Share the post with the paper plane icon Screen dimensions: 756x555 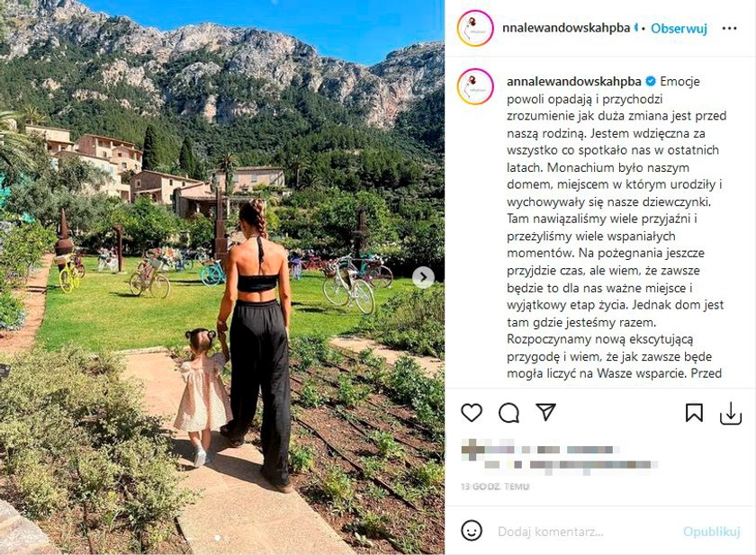pos(545,412)
